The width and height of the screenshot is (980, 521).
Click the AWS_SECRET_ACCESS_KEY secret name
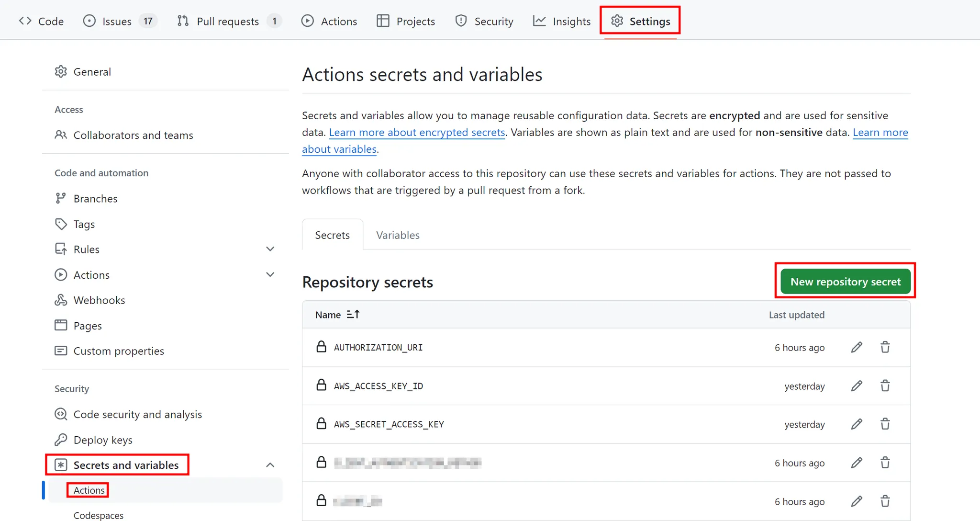389,424
